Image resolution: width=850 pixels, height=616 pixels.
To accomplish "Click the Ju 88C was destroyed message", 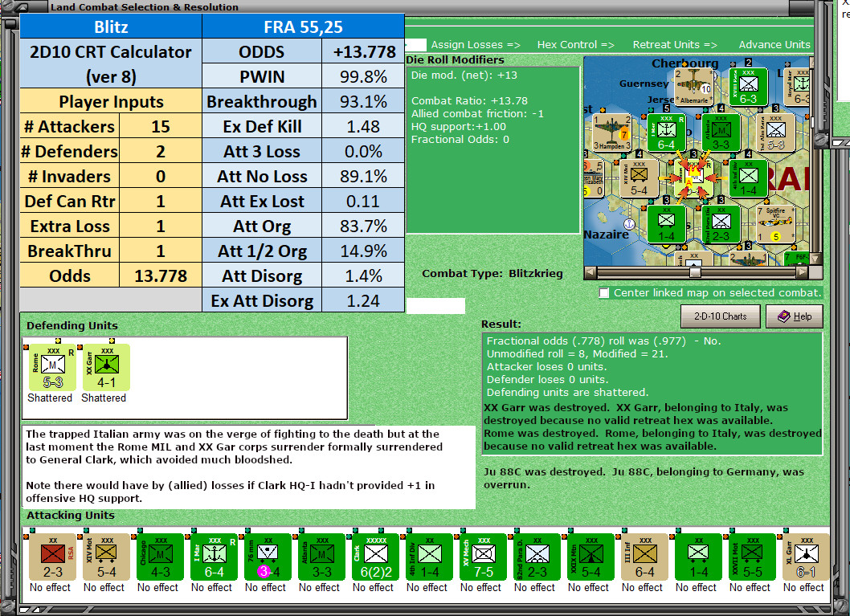I will (644, 478).
